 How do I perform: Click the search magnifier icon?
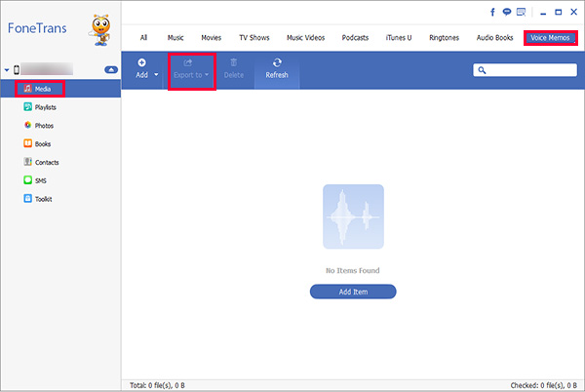point(482,70)
